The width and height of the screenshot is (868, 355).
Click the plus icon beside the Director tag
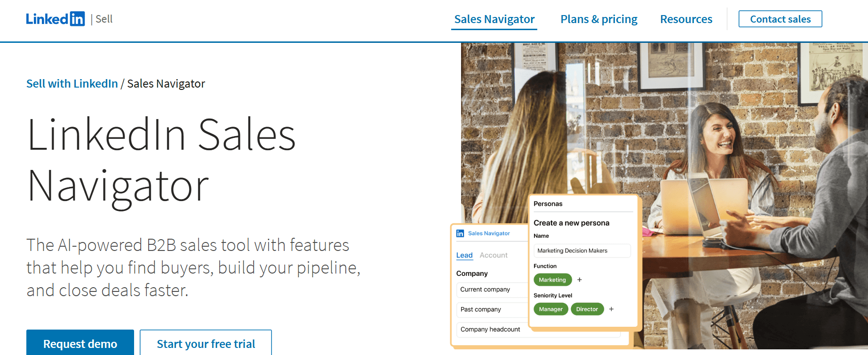click(611, 309)
